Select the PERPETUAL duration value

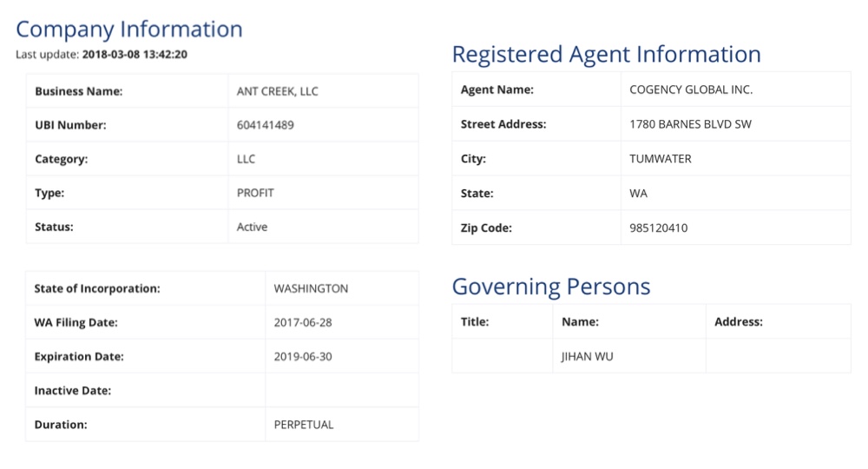pos(303,425)
